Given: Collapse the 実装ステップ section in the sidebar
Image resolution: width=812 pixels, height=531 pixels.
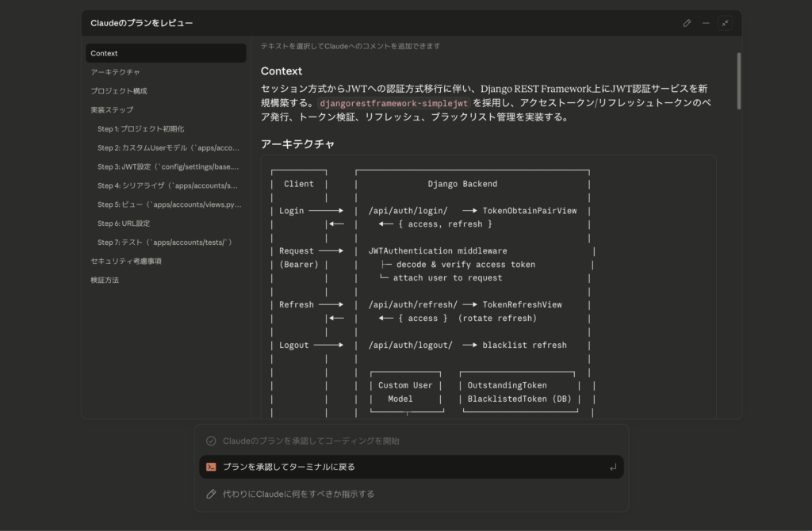Looking at the screenshot, I should coord(117,109).
